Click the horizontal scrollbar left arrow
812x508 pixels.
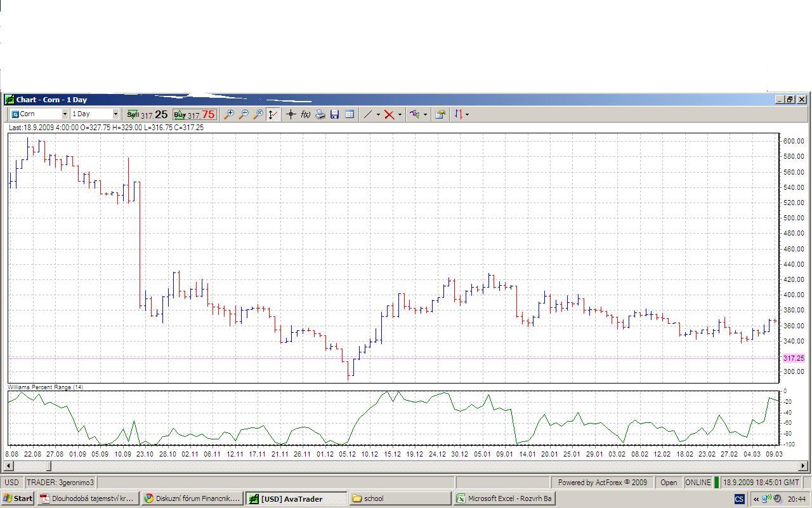coord(8,465)
